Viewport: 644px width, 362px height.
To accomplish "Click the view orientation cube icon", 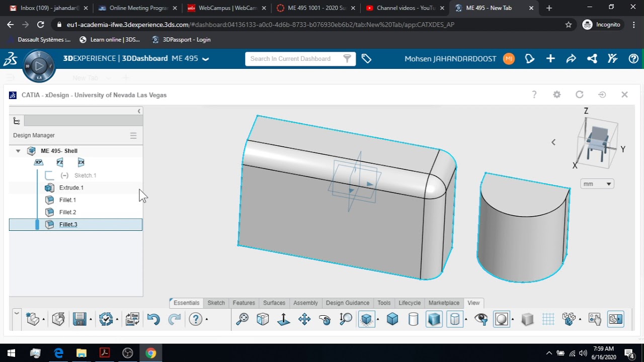I will tap(263, 319).
